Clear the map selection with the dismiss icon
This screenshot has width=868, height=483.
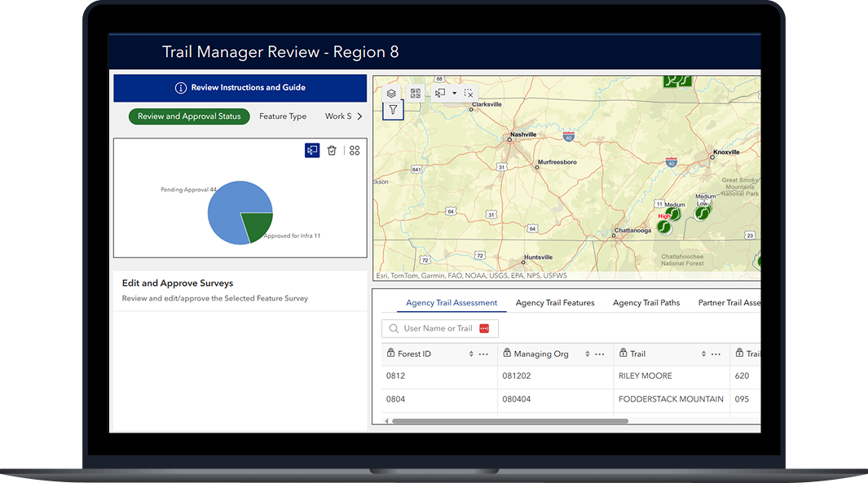[468, 92]
